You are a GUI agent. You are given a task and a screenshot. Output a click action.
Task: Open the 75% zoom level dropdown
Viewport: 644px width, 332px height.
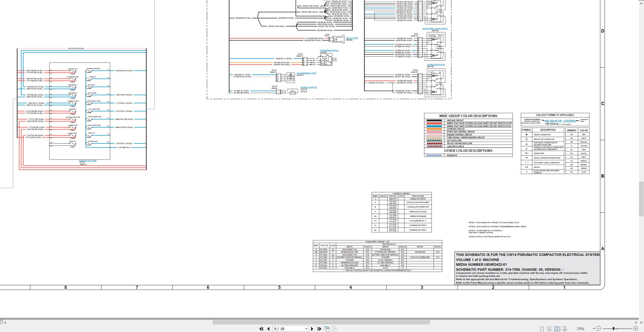tap(594, 329)
